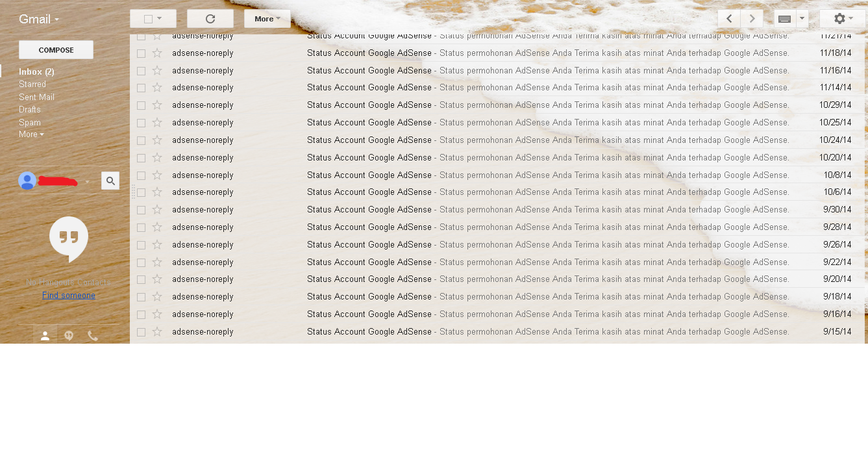
Task: Go to older messages with right arrow
Action: pyautogui.click(x=752, y=19)
